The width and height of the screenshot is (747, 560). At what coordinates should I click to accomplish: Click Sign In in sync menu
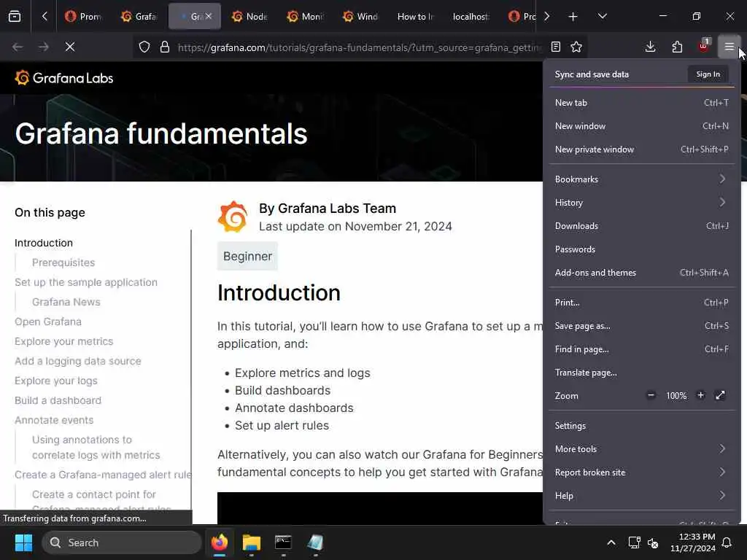(x=708, y=74)
